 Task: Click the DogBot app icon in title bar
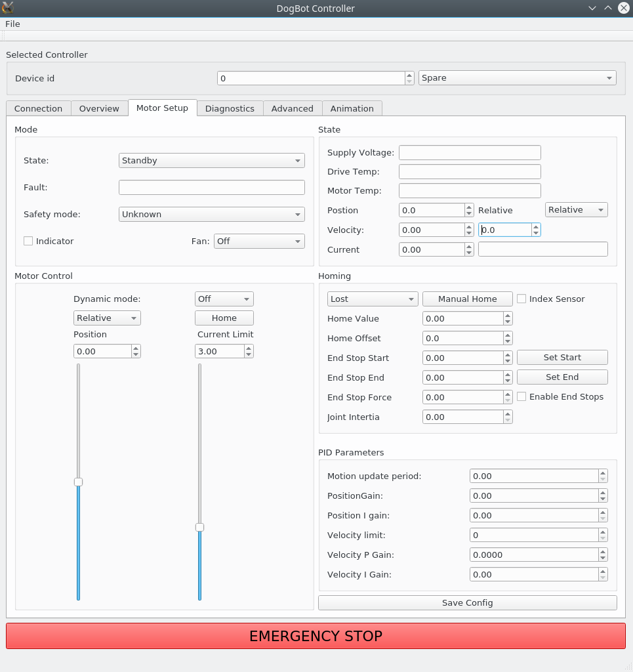pos(8,7)
